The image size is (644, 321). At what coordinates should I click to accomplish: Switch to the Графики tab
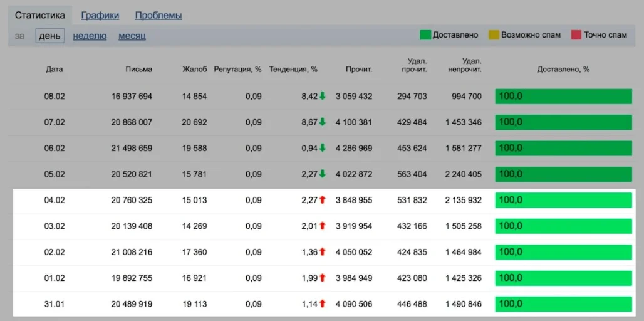(100, 15)
